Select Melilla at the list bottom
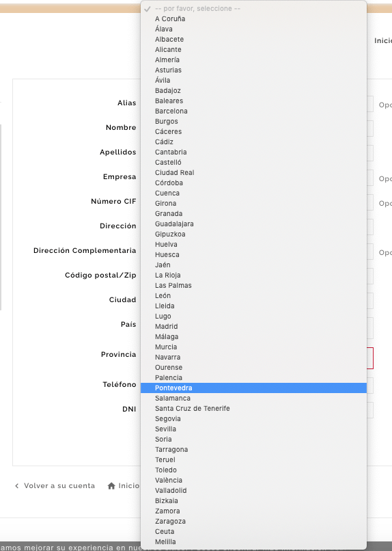 [x=254, y=542]
